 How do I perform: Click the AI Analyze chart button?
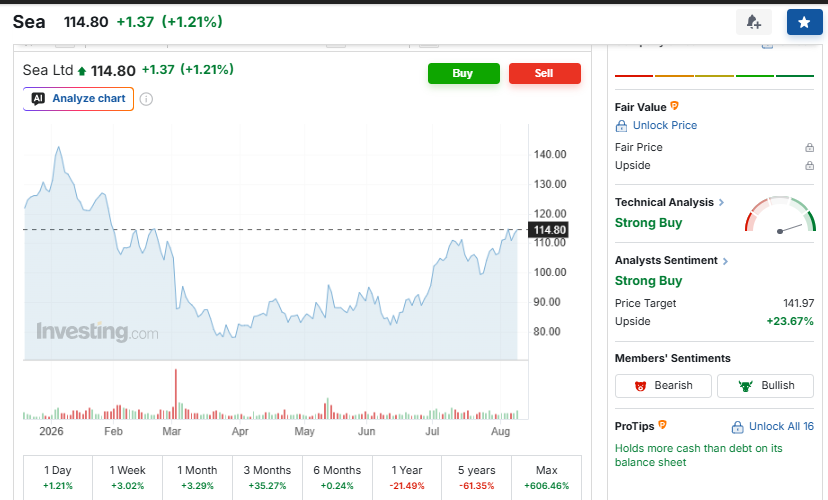tap(78, 99)
